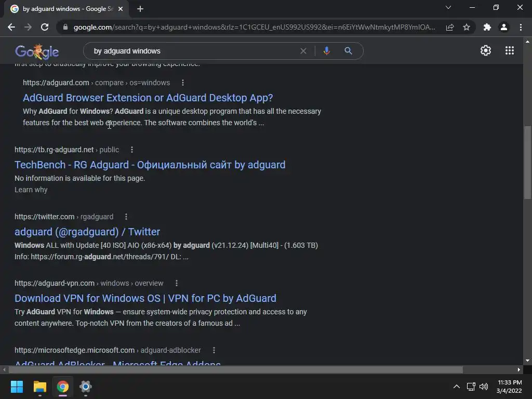The height and width of the screenshot is (399, 532).
Task: Open options for the twitter.com rgadguard result
Action: point(126,217)
